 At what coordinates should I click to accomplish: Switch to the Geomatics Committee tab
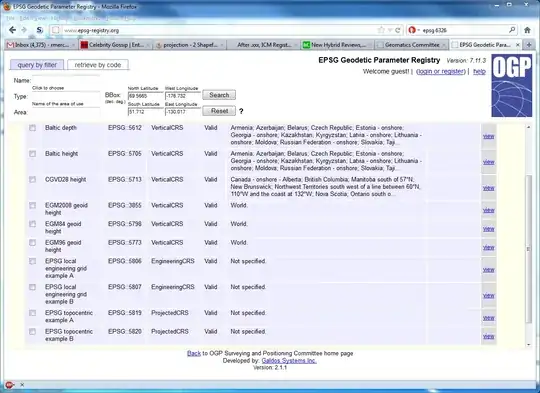click(x=411, y=45)
